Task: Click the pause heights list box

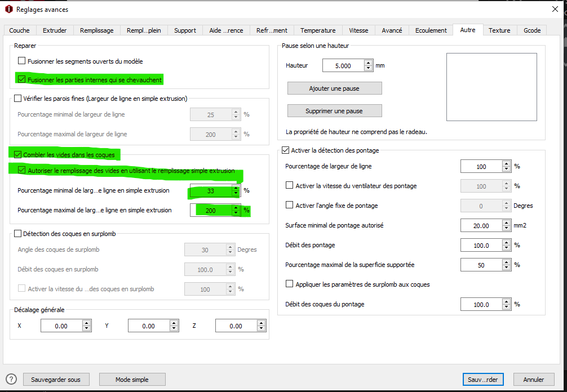Action: [x=491, y=87]
